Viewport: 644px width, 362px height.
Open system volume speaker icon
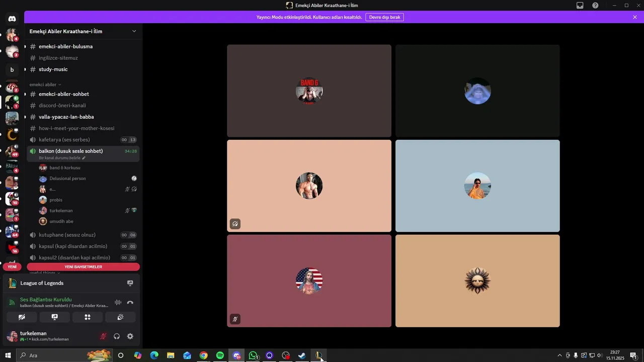[599, 355]
